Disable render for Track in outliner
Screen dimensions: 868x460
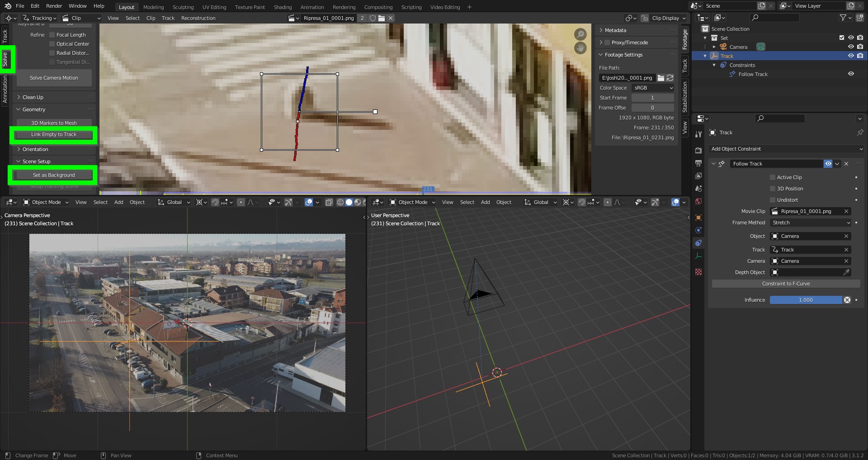tap(860, 56)
